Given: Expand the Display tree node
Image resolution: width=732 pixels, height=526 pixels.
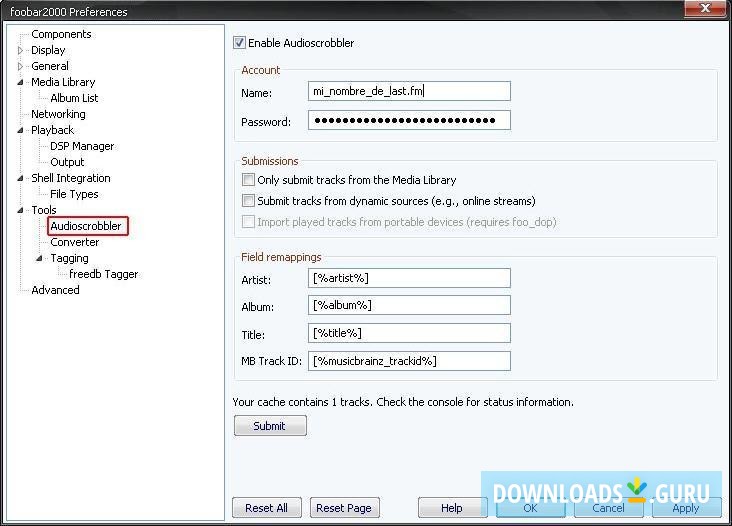Looking at the screenshot, I should [x=20, y=50].
